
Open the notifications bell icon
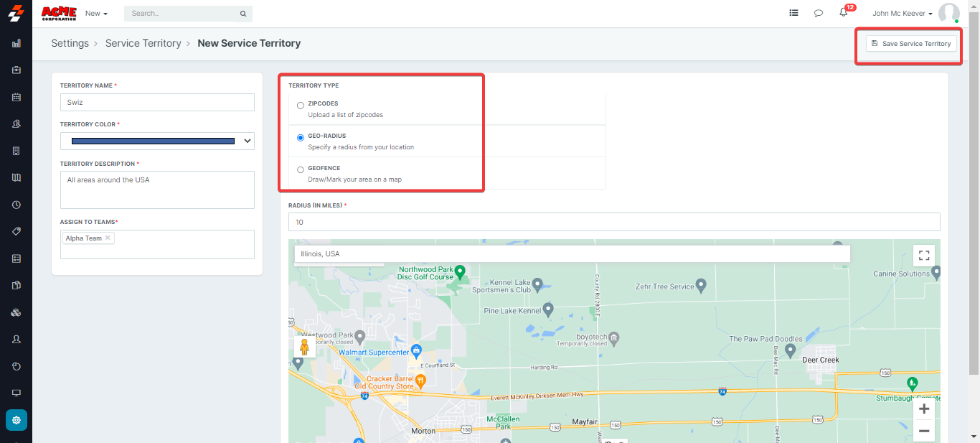(844, 13)
